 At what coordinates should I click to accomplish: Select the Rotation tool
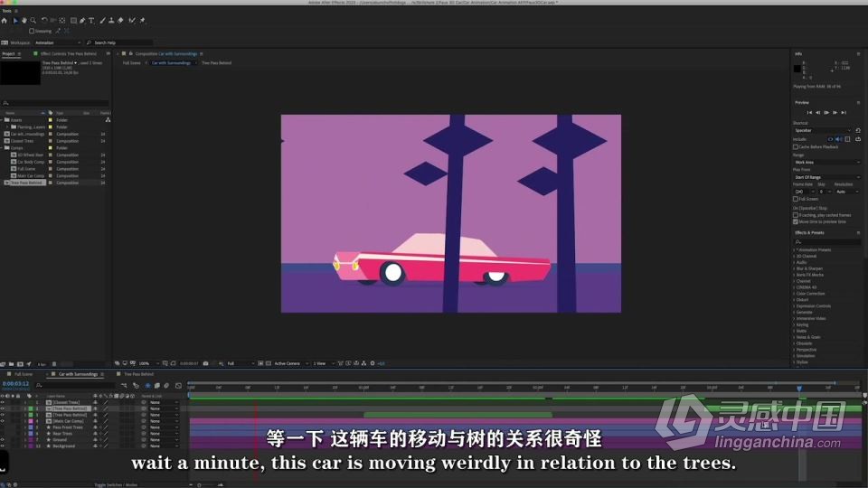click(x=44, y=21)
